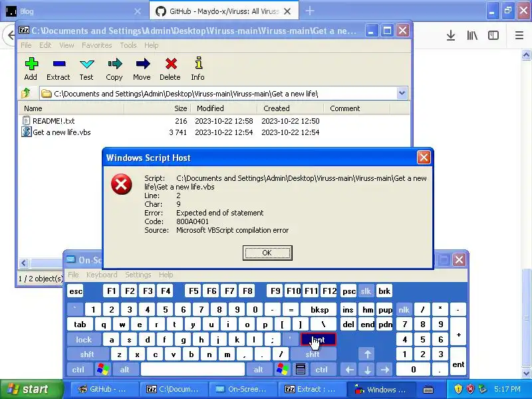Click the space bar on On-Screen Keyboard
Image resolution: width=532 pixels, height=399 pixels.
click(x=192, y=369)
